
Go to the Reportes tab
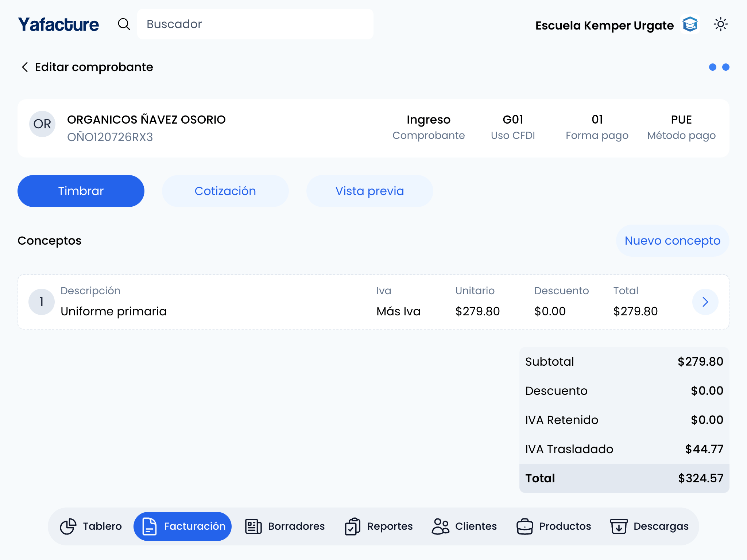click(x=379, y=526)
